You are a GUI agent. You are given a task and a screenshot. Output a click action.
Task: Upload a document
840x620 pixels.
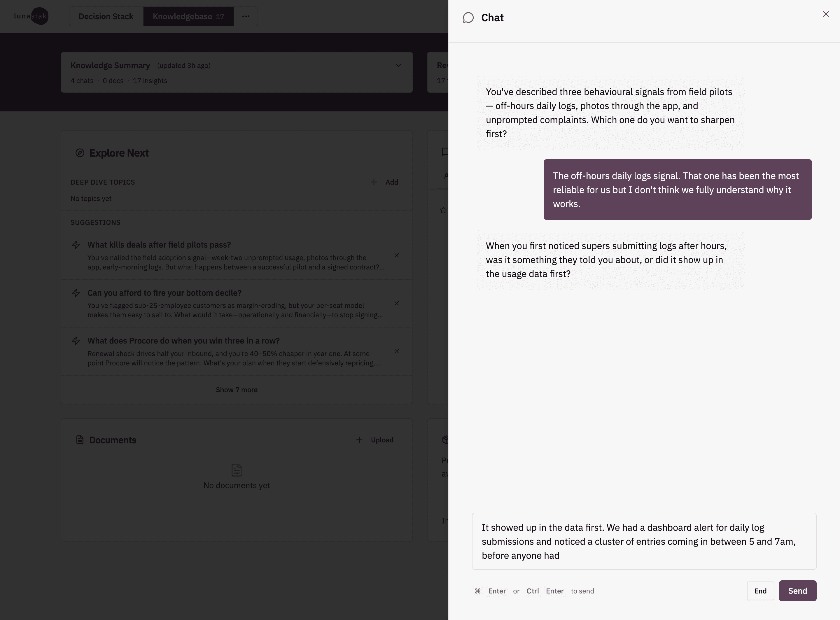tap(375, 440)
